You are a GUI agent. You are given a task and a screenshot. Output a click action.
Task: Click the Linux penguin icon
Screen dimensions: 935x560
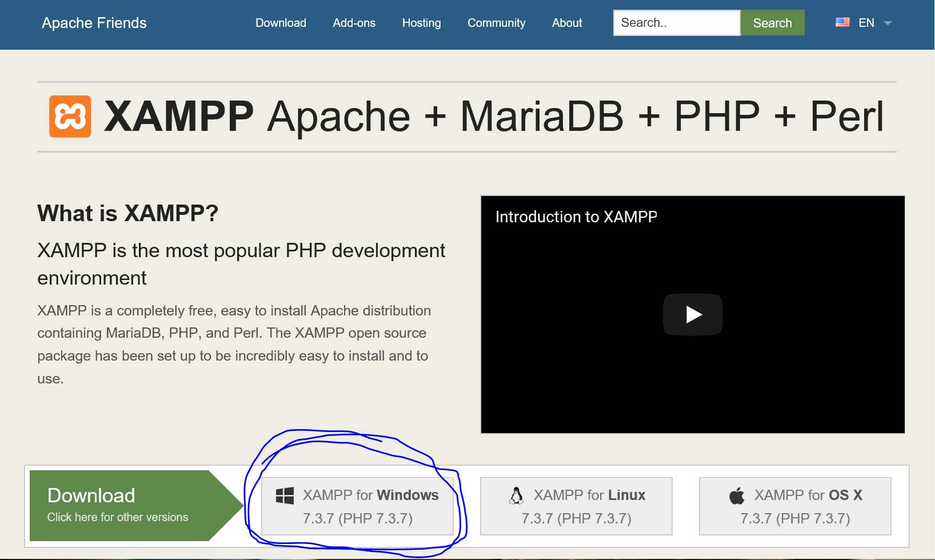[x=516, y=495]
